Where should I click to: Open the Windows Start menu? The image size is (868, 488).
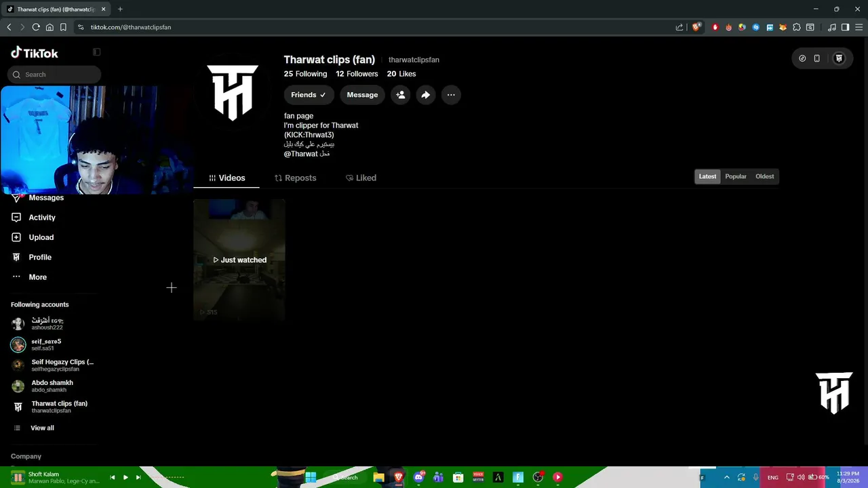point(311,477)
